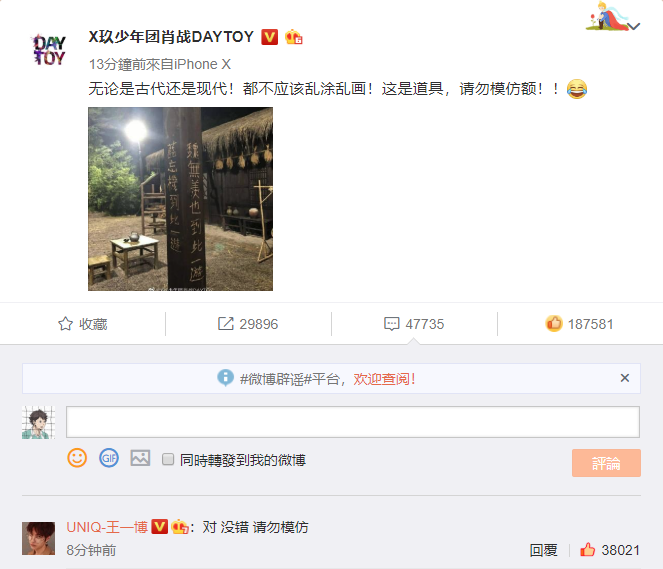Image resolution: width=663 pixels, height=569 pixels.
Task: Click the orange V verified badge by DAYTOY
Action: (269, 37)
